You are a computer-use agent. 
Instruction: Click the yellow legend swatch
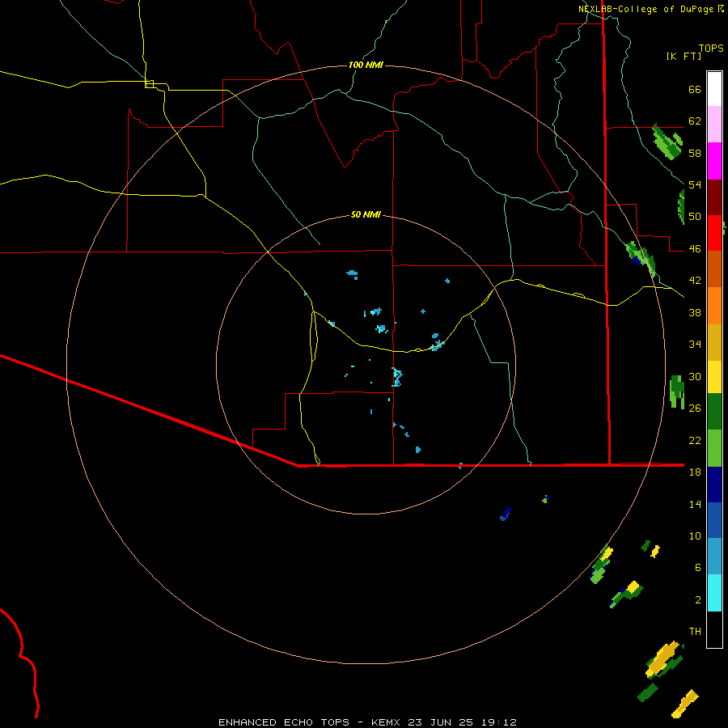pos(714,377)
